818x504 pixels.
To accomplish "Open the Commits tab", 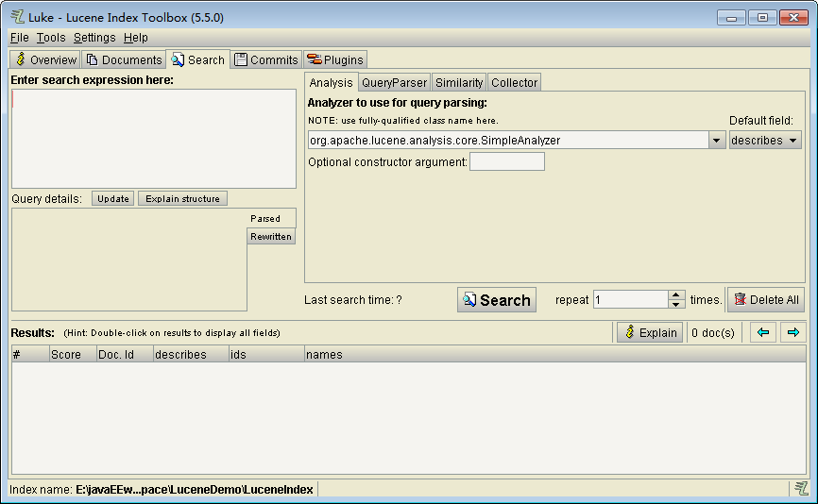I will tap(266, 59).
